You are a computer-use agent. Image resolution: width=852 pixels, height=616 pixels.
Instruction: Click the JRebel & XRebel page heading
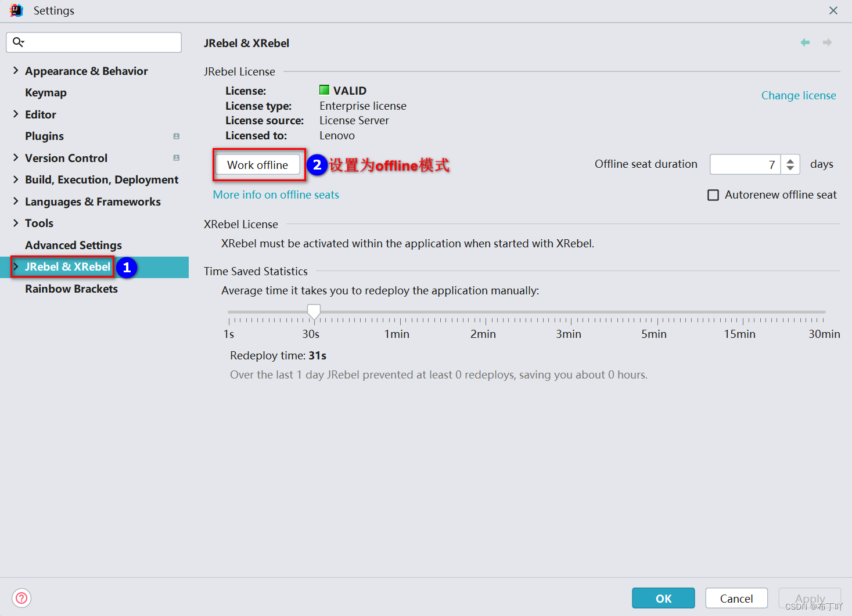click(246, 43)
